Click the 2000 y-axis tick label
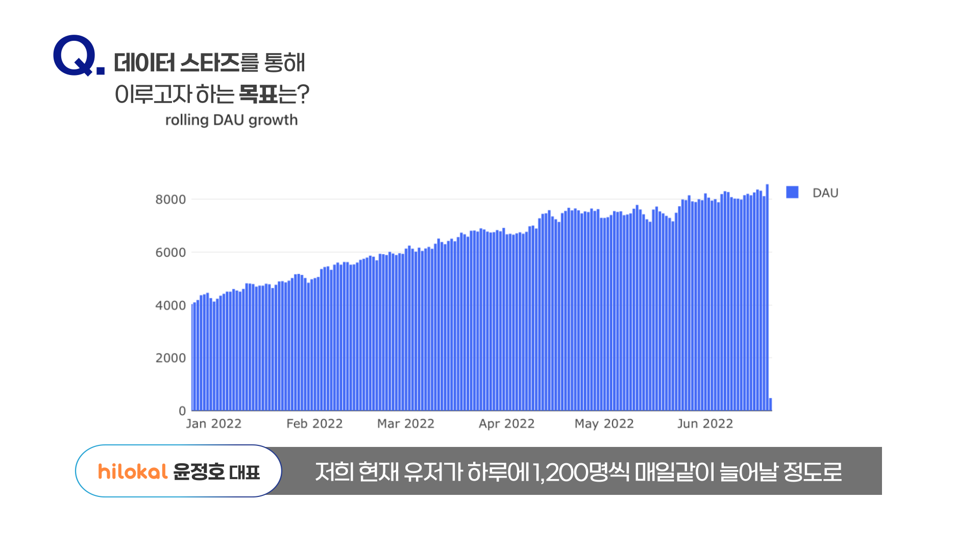980x551 pixels. point(170,358)
